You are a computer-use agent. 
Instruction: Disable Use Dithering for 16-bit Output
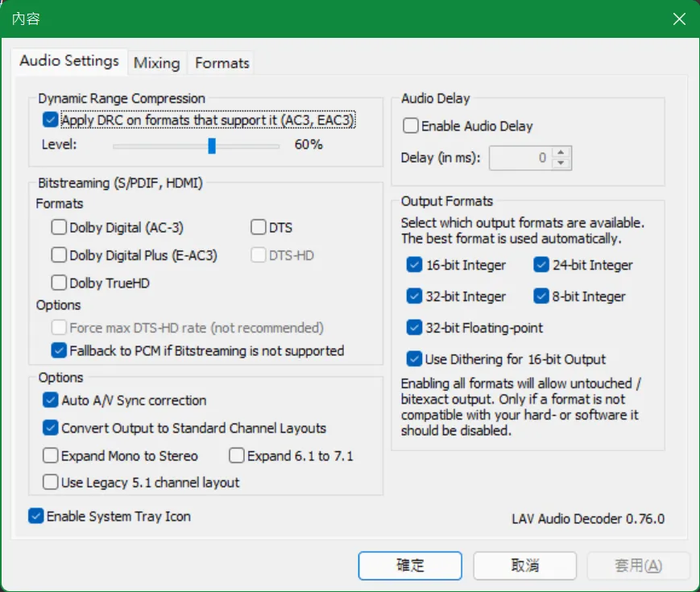414,358
